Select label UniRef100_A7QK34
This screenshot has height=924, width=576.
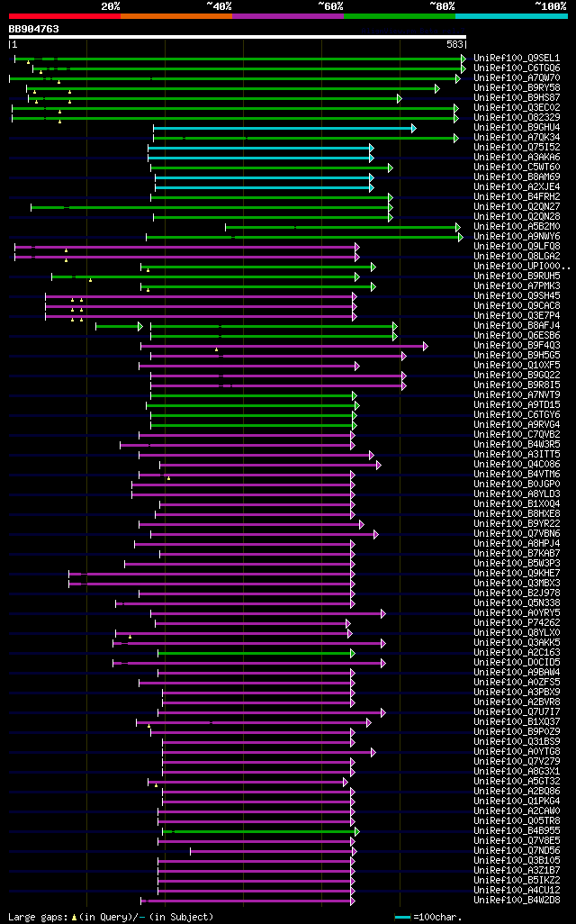point(517,137)
